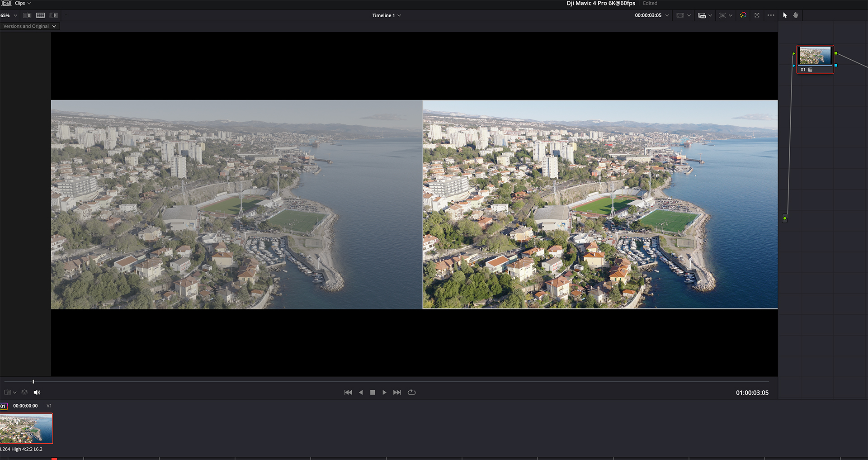Screen dimensions: 868x460
Task: Jump to the first frame button
Action: 348,393
